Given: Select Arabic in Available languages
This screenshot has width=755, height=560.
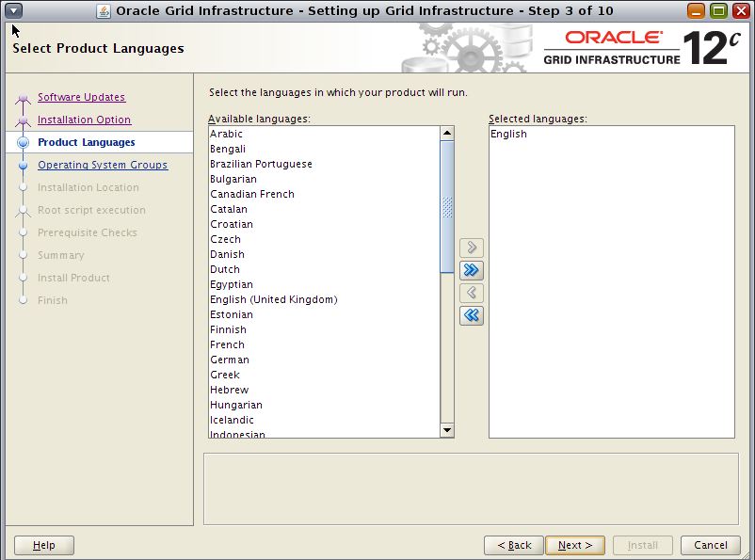Looking at the screenshot, I should pos(324,134).
